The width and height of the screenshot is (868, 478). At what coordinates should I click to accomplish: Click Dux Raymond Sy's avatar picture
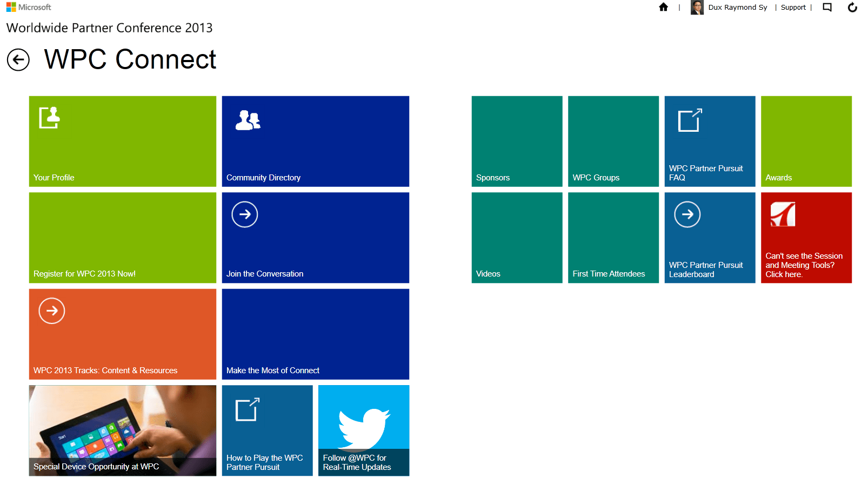697,8
